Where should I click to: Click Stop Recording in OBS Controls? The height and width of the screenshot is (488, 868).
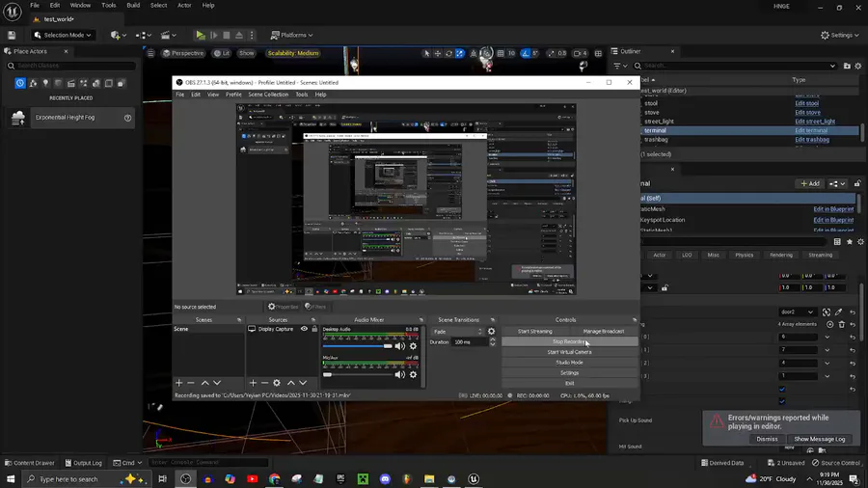(569, 342)
